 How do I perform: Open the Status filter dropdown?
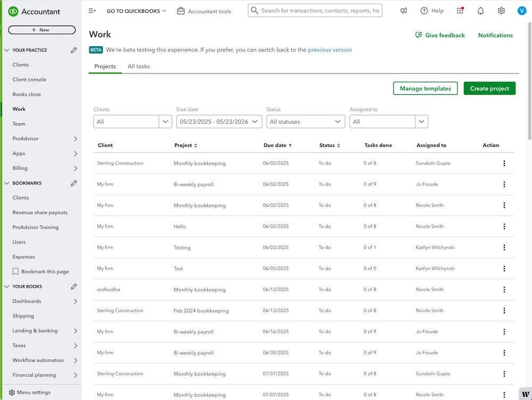(305, 121)
